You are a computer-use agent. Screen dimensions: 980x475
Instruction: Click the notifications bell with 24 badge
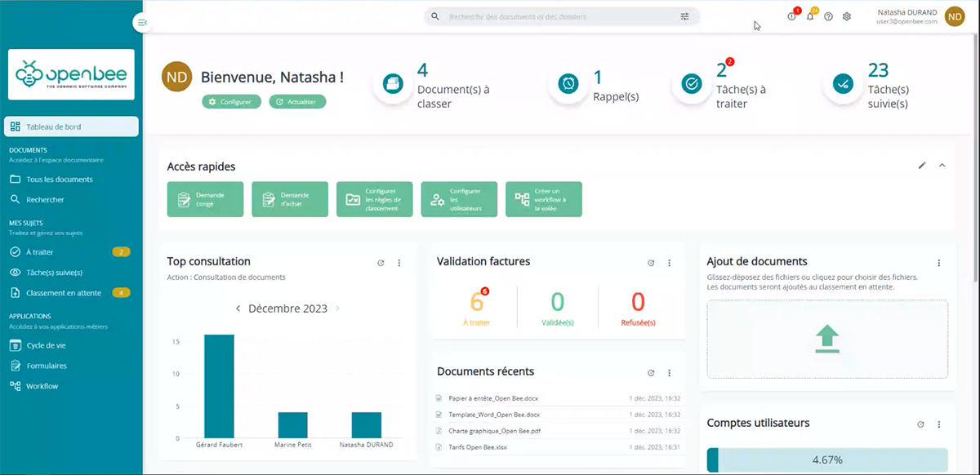pos(809,16)
